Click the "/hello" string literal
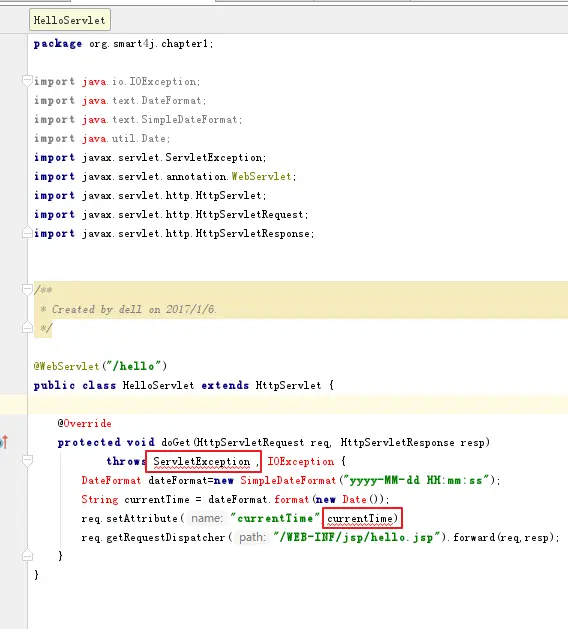568x629 pixels. tap(134, 366)
